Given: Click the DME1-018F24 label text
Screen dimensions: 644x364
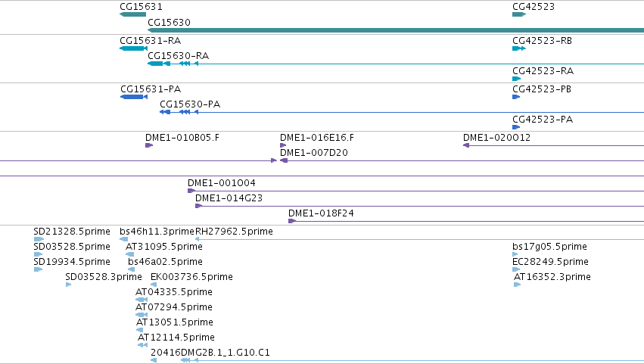Looking at the screenshot, I should [x=321, y=213].
